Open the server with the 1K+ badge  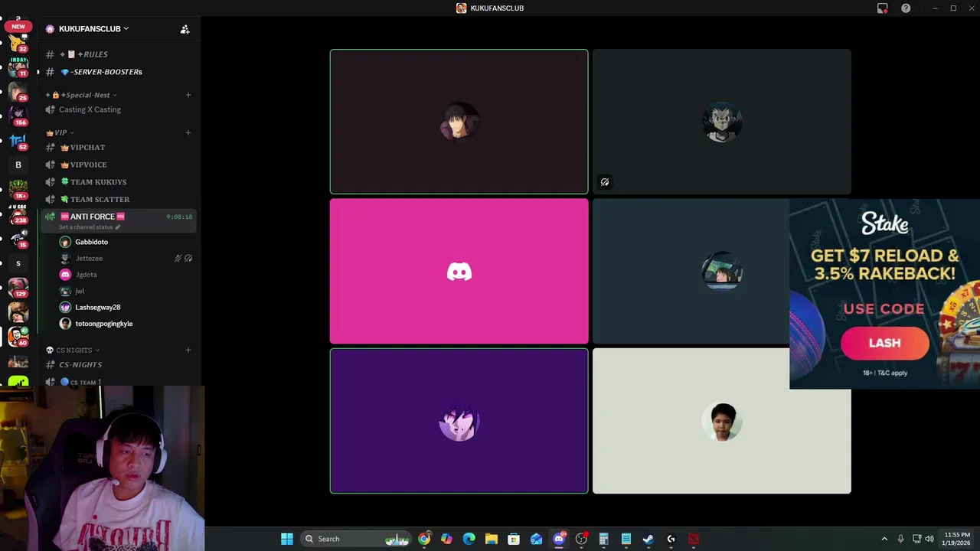[x=18, y=190]
